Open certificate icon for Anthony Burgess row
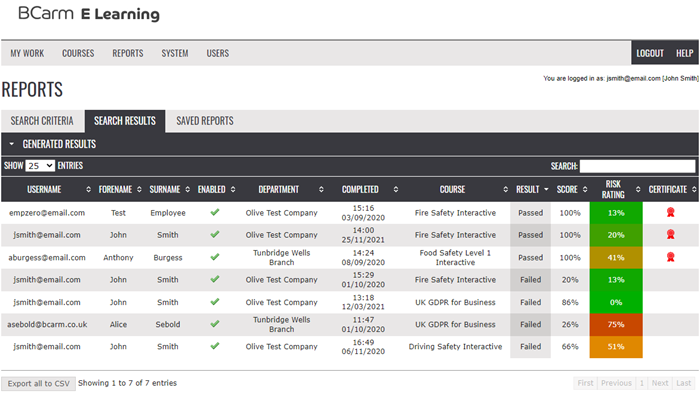Viewport: 700px width, 394px height. (x=670, y=257)
